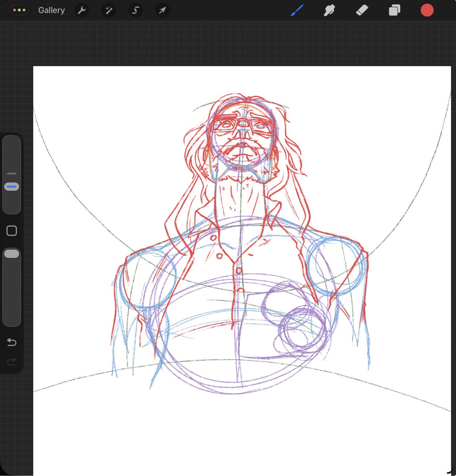The height and width of the screenshot is (476, 456).
Task: Redo the last undone action
Action: tap(11, 361)
